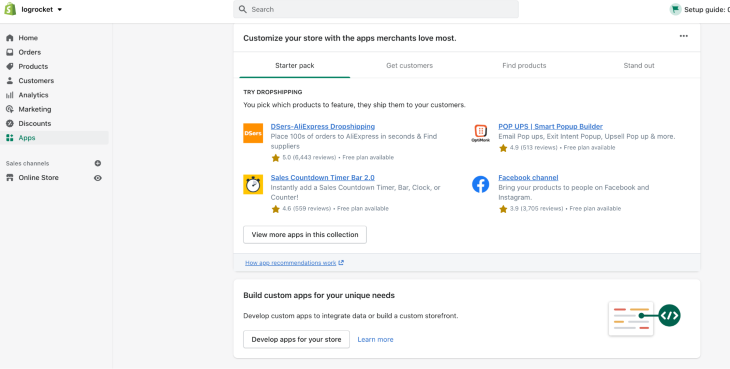The height and width of the screenshot is (369, 730).
Task: Click the Analytics bar chart icon
Action: point(9,95)
